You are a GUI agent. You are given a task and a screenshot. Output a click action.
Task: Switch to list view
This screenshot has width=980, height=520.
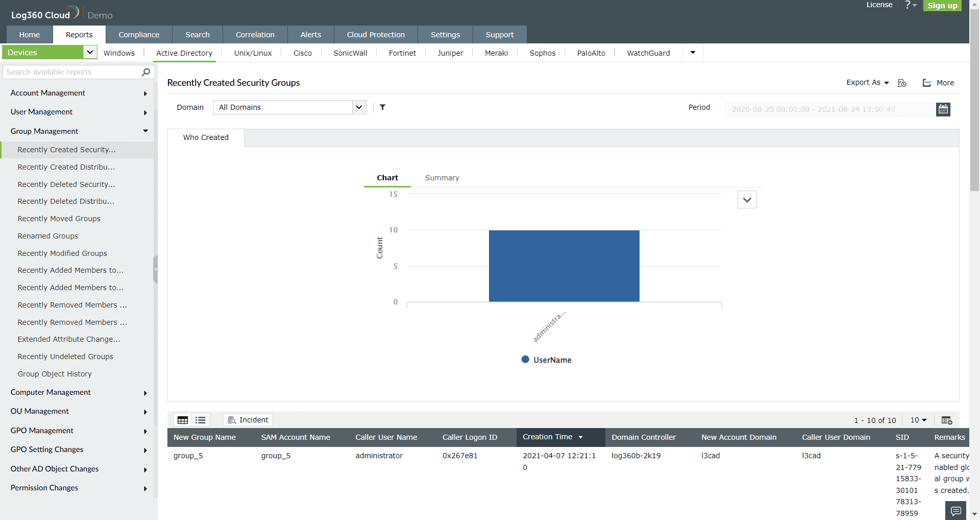(x=201, y=420)
